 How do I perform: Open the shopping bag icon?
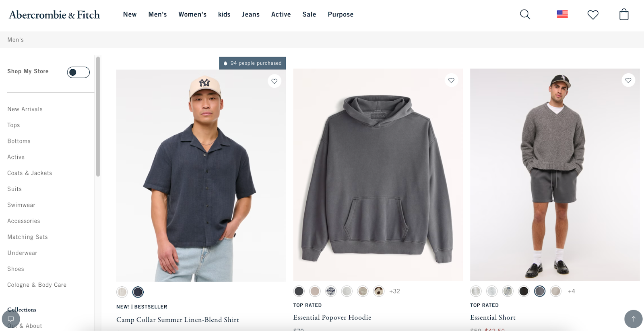624,14
